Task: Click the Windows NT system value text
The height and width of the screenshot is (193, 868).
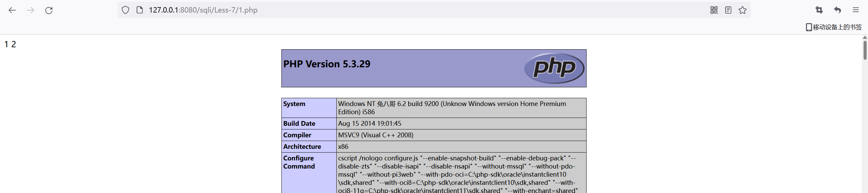Action: pos(452,108)
